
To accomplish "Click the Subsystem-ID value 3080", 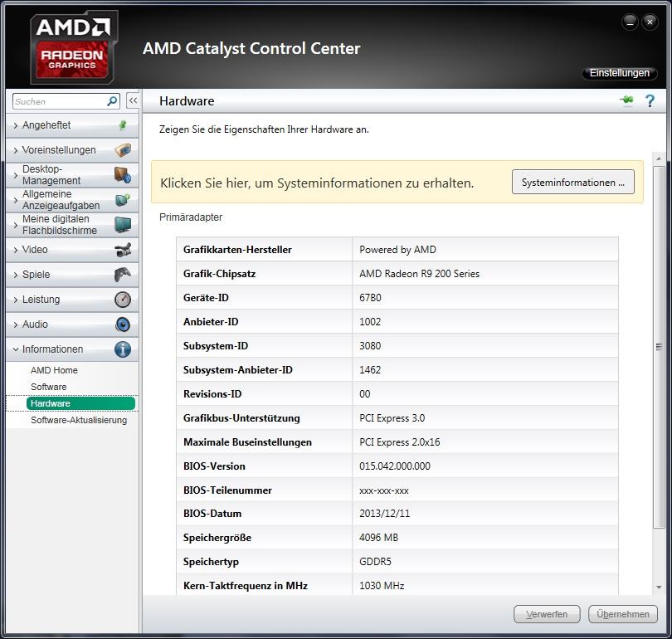I will (x=370, y=345).
